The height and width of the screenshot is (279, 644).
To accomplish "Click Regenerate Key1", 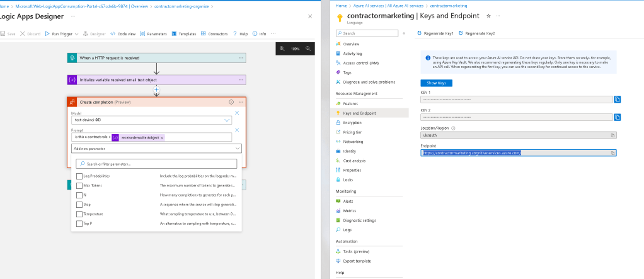I will pos(435,33).
